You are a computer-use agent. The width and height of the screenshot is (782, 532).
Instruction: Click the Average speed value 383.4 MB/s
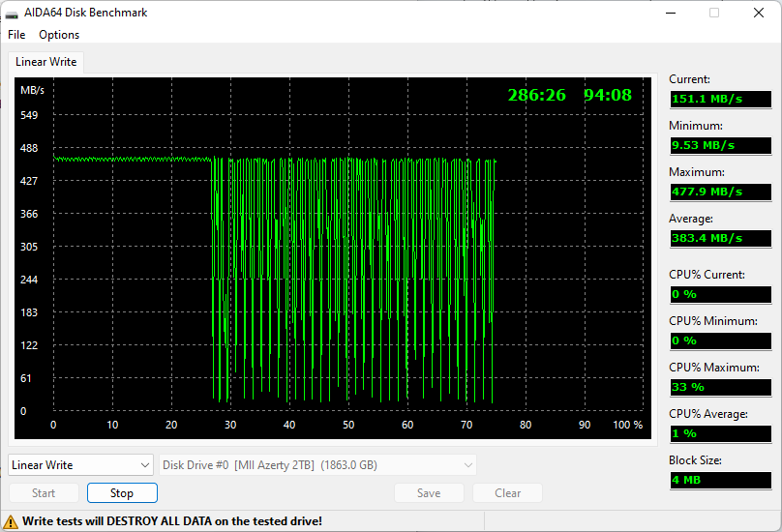(x=721, y=238)
